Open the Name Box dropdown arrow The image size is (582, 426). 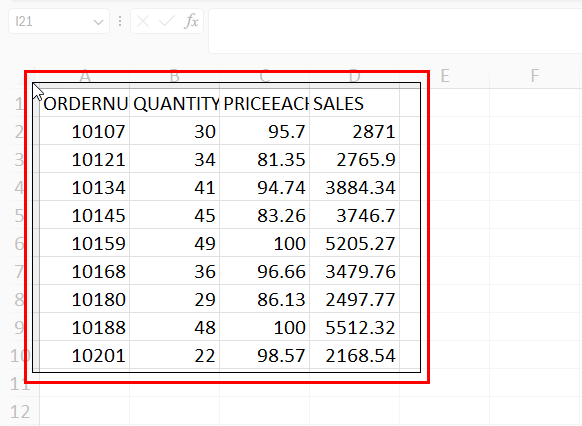[x=98, y=22]
